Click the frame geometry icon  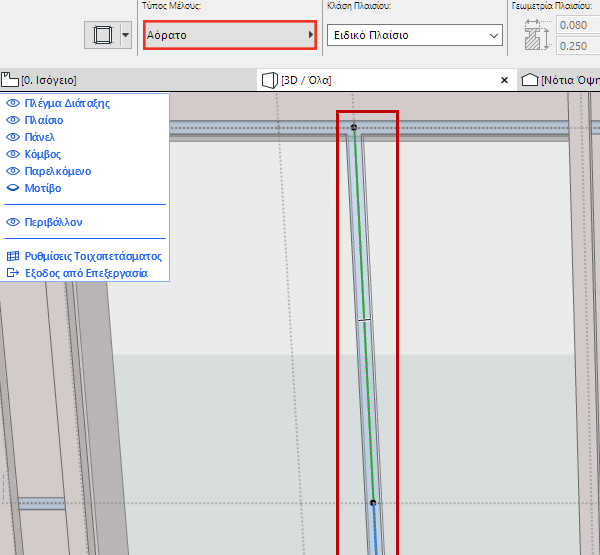click(538, 35)
